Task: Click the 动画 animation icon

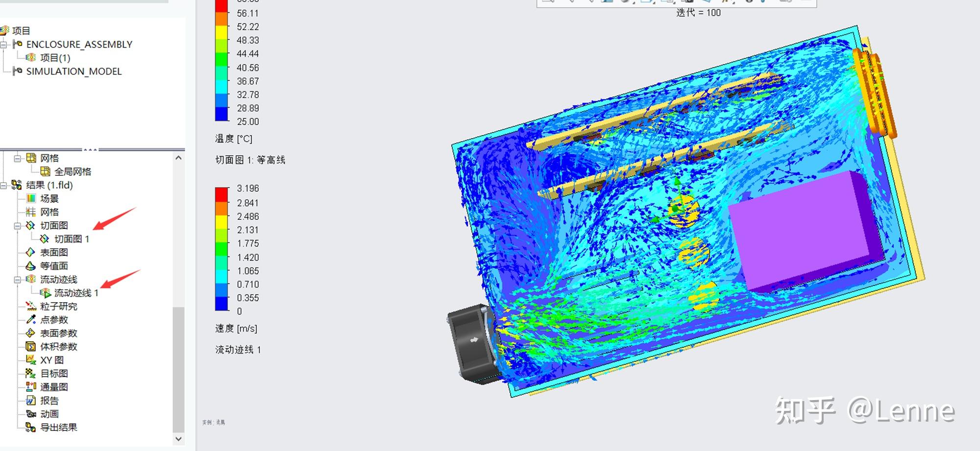Action: (x=31, y=414)
